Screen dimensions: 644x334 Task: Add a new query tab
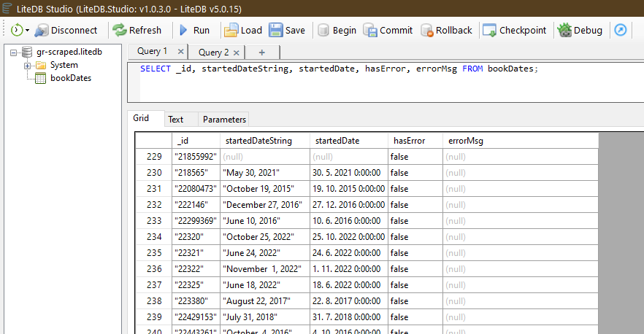(262, 53)
